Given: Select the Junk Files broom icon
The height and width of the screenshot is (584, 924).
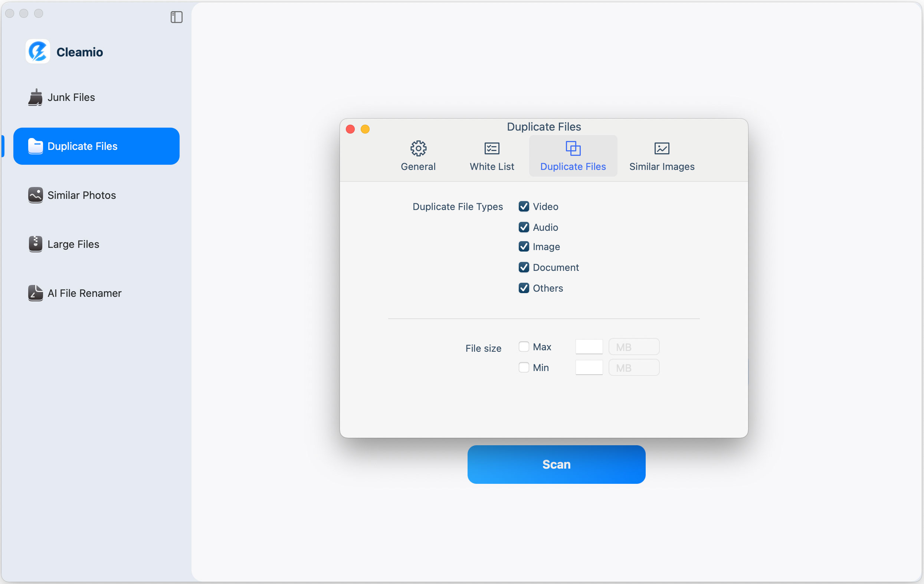Looking at the screenshot, I should click(x=35, y=97).
